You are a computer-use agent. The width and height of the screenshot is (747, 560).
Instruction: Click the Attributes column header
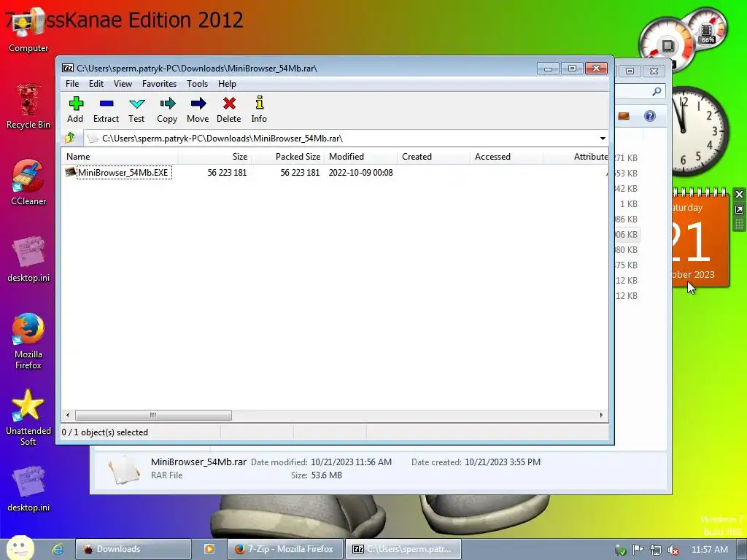pyautogui.click(x=576, y=156)
